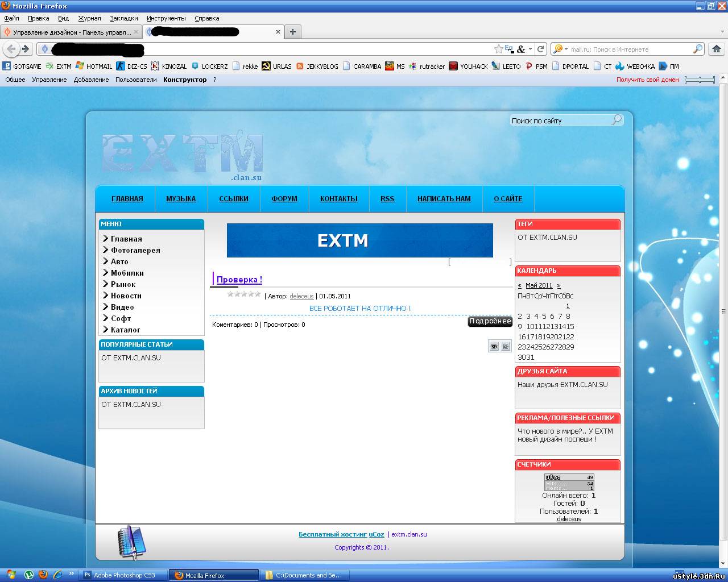This screenshot has width=728, height=582.
Task: Close the second redacted browser tab
Action: 278,32
